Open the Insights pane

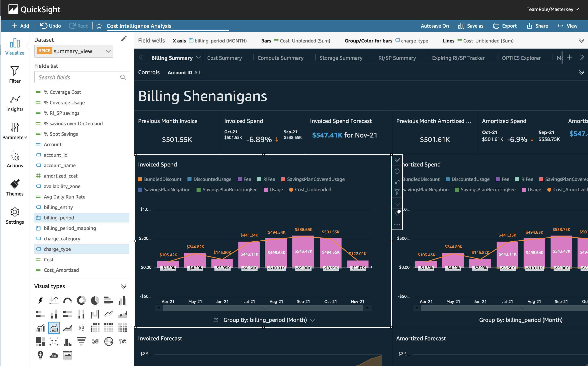15,103
